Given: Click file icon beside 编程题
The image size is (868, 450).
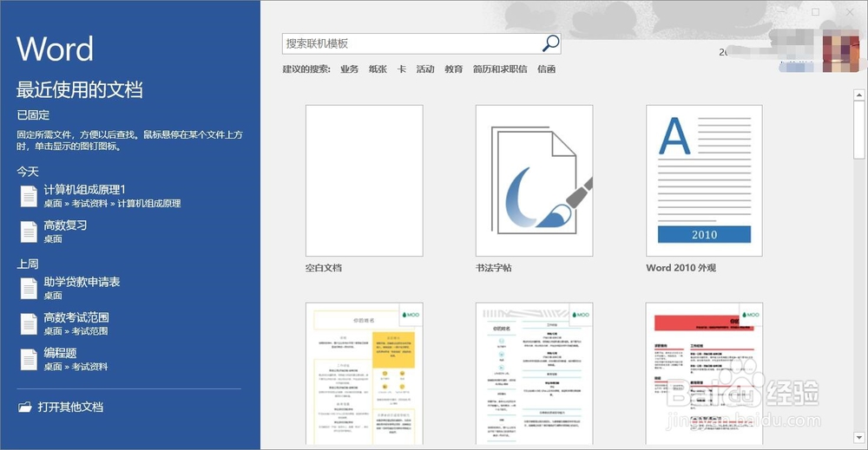Looking at the screenshot, I should click(x=29, y=359).
